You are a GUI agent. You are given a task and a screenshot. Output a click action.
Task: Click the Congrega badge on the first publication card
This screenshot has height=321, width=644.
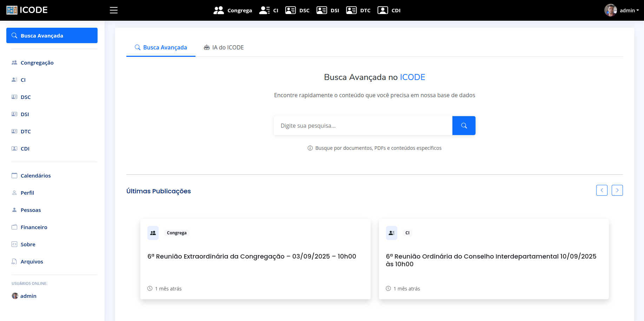pyautogui.click(x=177, y=233)
